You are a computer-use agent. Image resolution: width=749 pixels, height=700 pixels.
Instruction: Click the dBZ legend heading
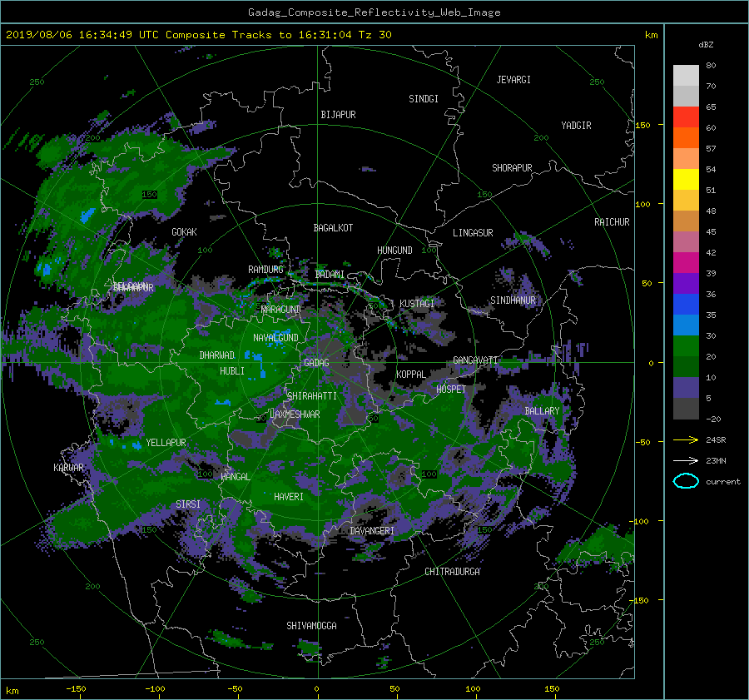click(706, 45)
